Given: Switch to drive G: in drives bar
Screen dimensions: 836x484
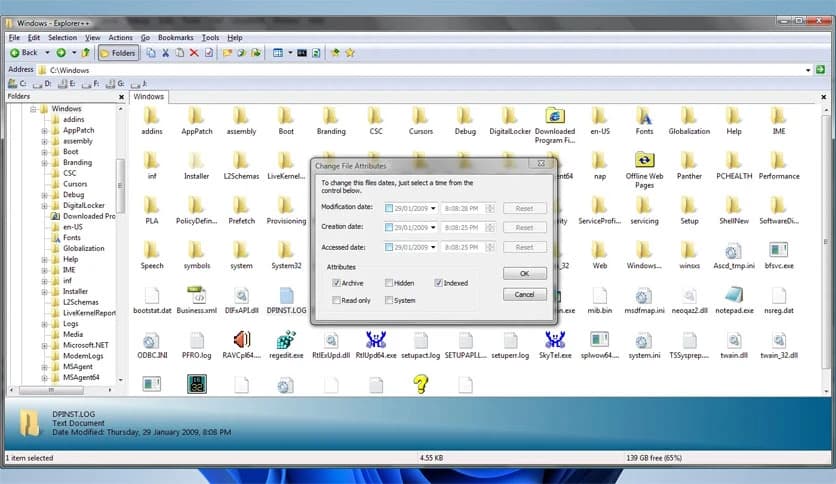Looking at the screenshot, I should (115, 84).
